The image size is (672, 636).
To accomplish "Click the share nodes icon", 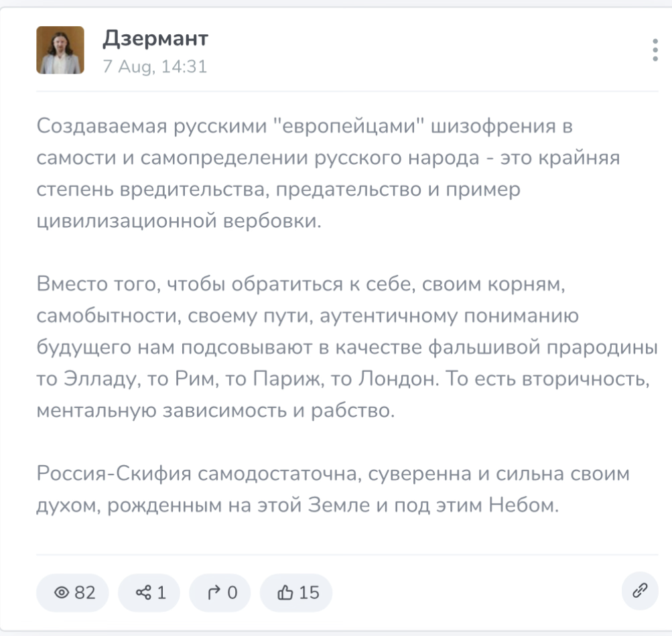I will (x=143, y=592).
